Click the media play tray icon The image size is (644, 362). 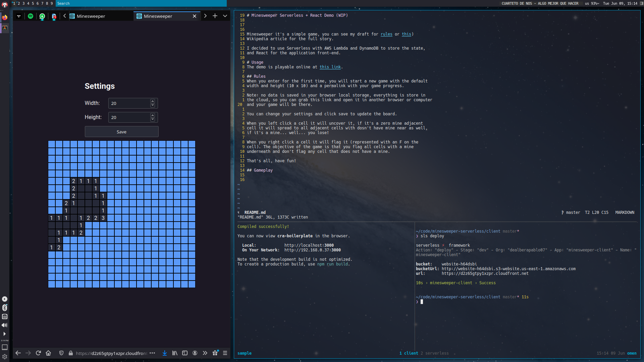[x=5, y=299]
